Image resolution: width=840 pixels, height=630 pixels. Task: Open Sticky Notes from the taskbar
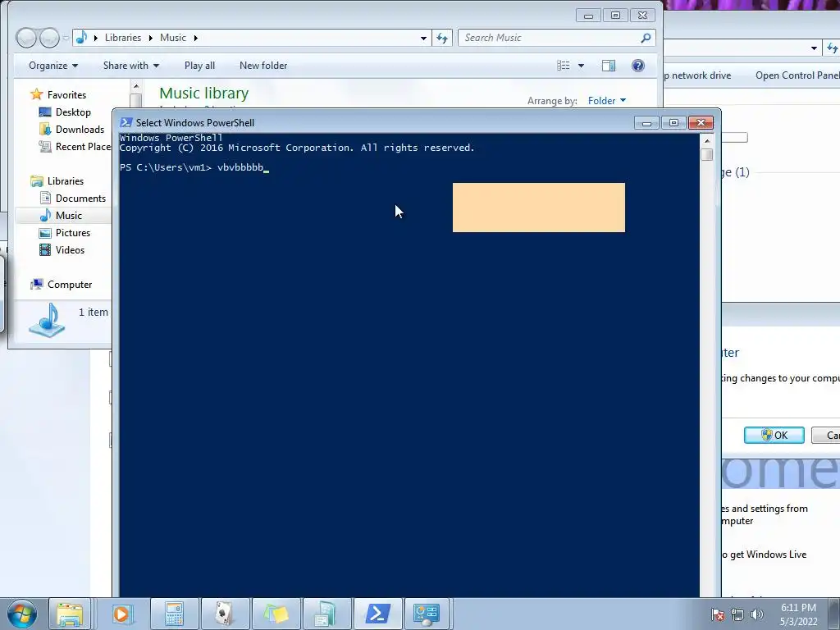point(276,614)
